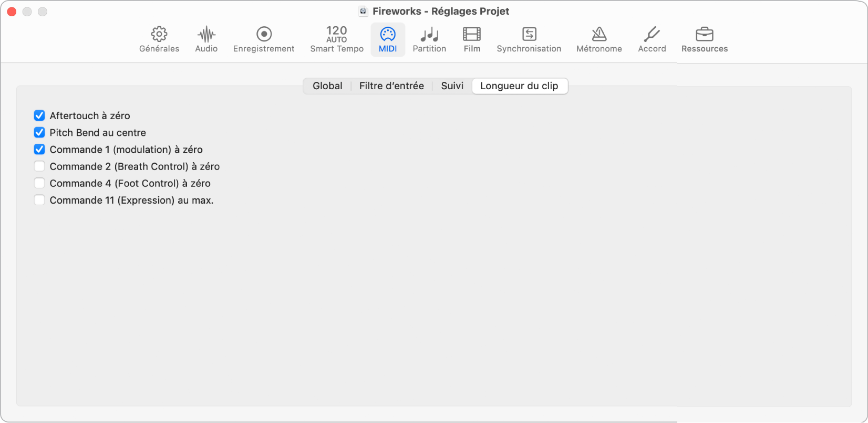Click the document proxy icon beside Fireworks
This screenshot has height=423, width=868.
tap(363, 11)
